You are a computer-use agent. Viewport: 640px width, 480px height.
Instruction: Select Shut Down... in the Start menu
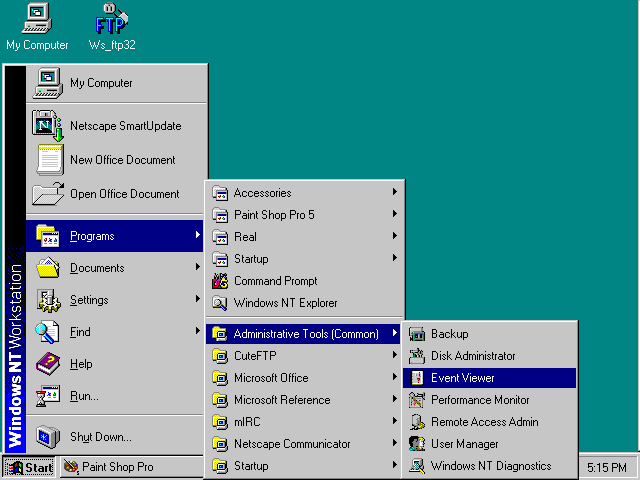[x=115, y=436]
